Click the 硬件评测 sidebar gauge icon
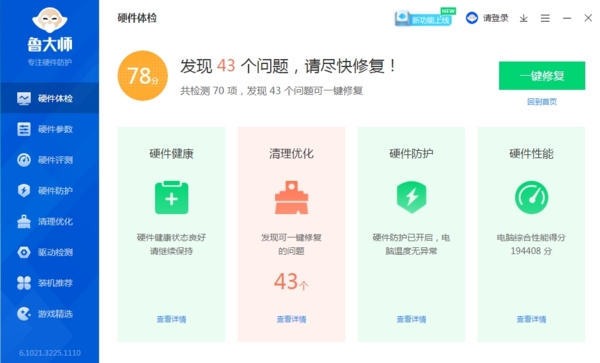600x363 pixels. coord(24,160)
